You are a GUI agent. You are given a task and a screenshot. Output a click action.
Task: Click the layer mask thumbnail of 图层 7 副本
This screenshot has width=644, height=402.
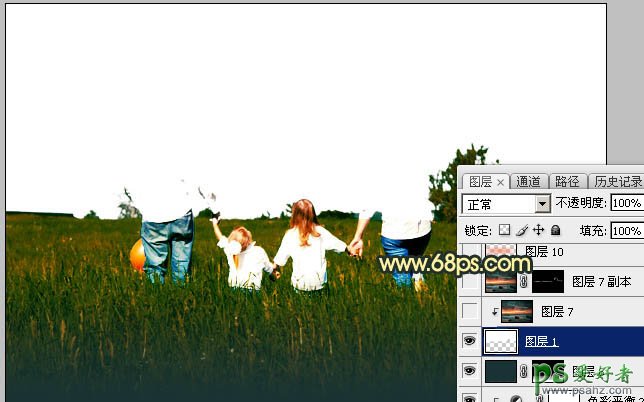pos(547,282)
